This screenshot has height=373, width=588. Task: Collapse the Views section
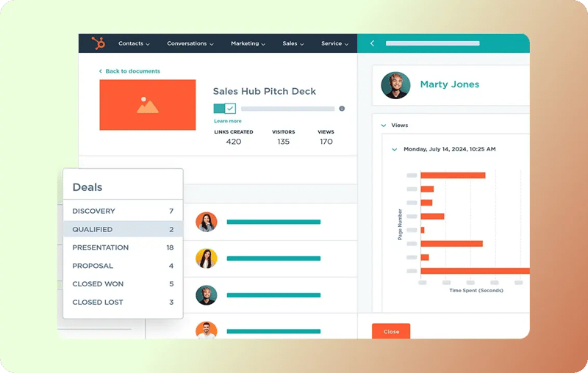tap(384, 126)
